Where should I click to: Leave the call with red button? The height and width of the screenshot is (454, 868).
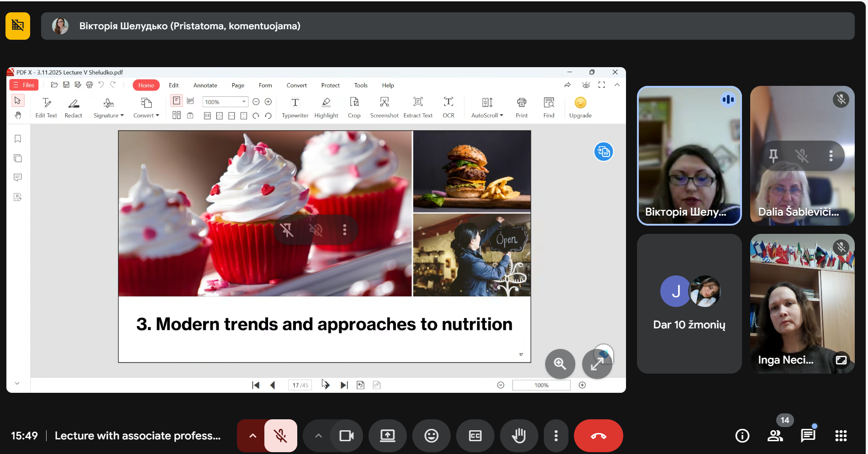tap(598, 436)
